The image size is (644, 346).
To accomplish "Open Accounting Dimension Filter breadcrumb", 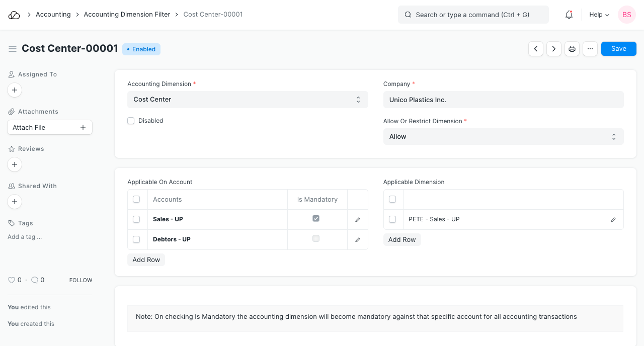I will tap(127, 15).
